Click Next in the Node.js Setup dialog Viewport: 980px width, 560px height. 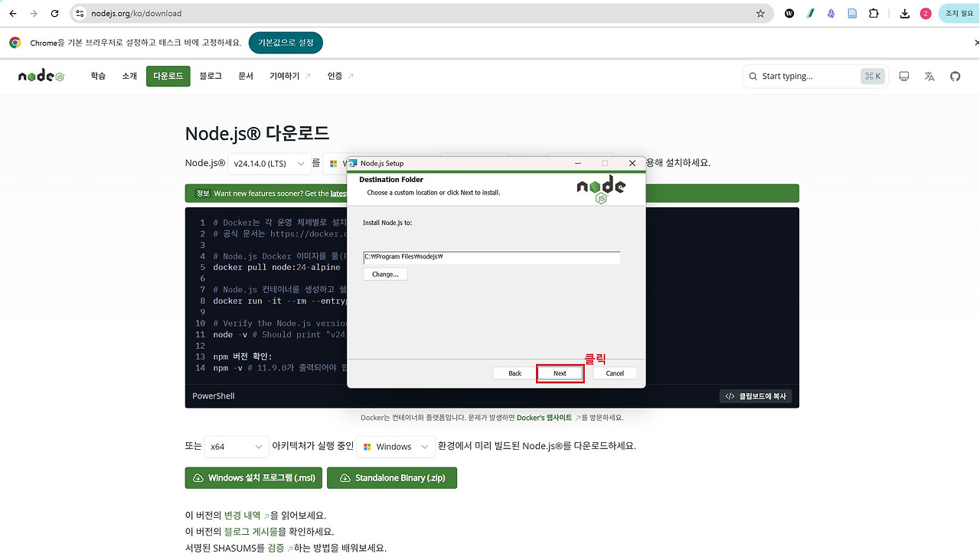[x=560, y=373]
